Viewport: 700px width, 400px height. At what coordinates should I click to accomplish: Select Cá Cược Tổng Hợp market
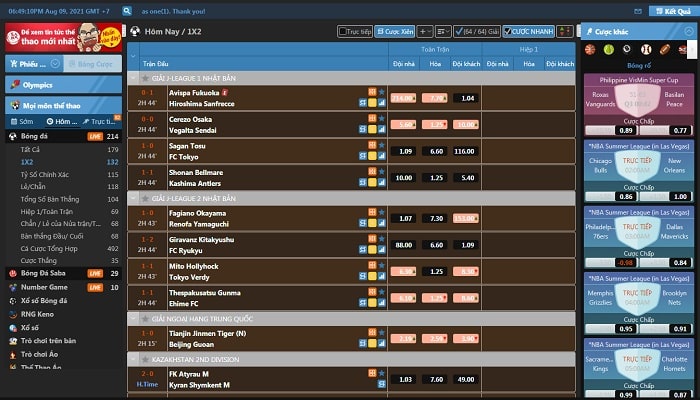(49, 249)
